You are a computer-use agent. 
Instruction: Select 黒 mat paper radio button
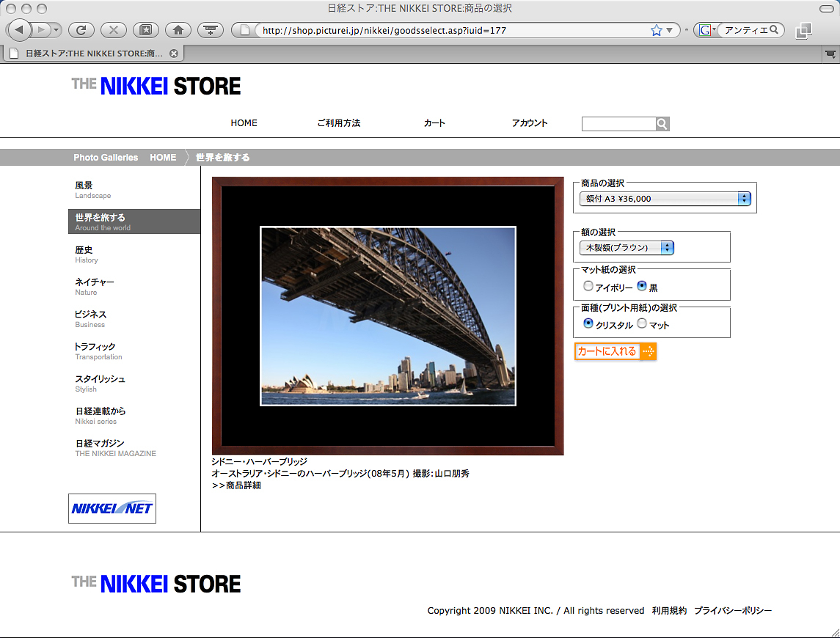point(642,286)
